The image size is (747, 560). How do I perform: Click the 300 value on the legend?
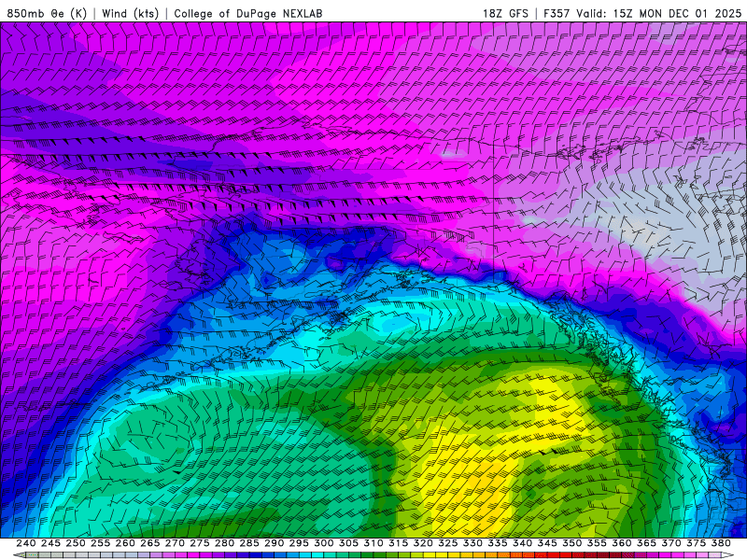point(323,543)
